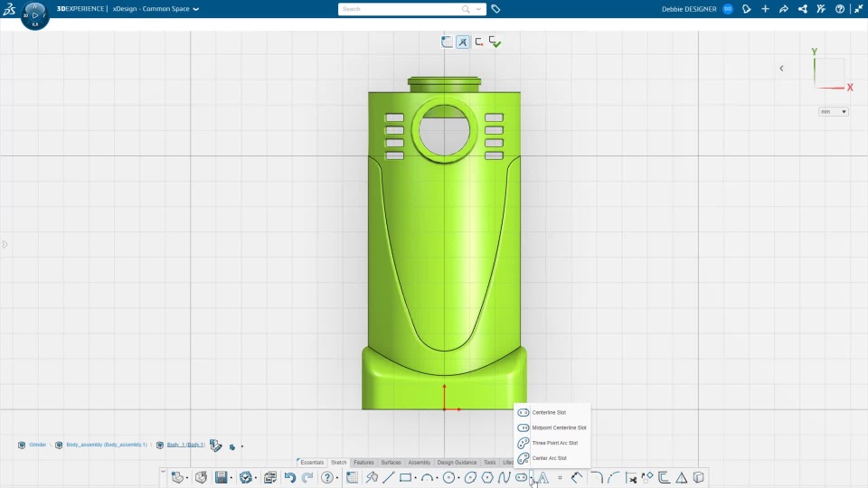Expand the Save icon dropdown arrow
The width and height of the screenshot is (868, 488).
pyautogui.click(x=231, y=478)
